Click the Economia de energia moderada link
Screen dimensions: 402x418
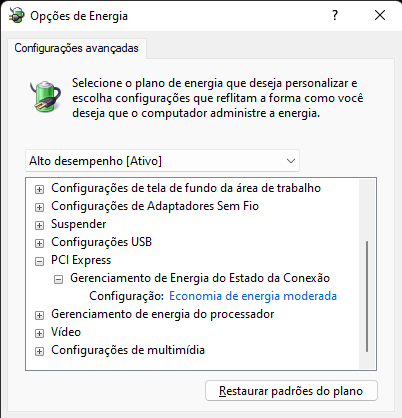coord(253,296)
